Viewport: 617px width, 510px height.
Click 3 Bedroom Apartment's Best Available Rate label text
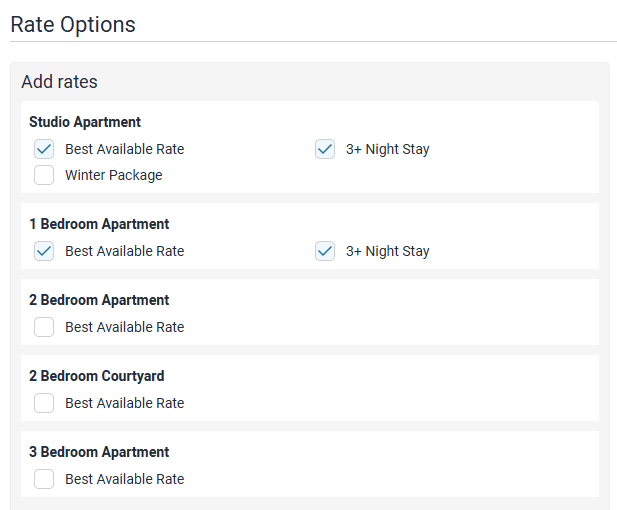[124, 479]
